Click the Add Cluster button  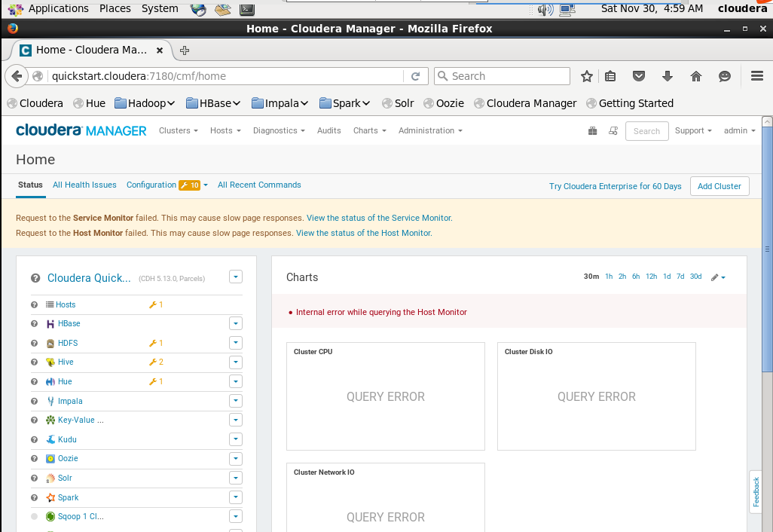(x=720, y=186)
